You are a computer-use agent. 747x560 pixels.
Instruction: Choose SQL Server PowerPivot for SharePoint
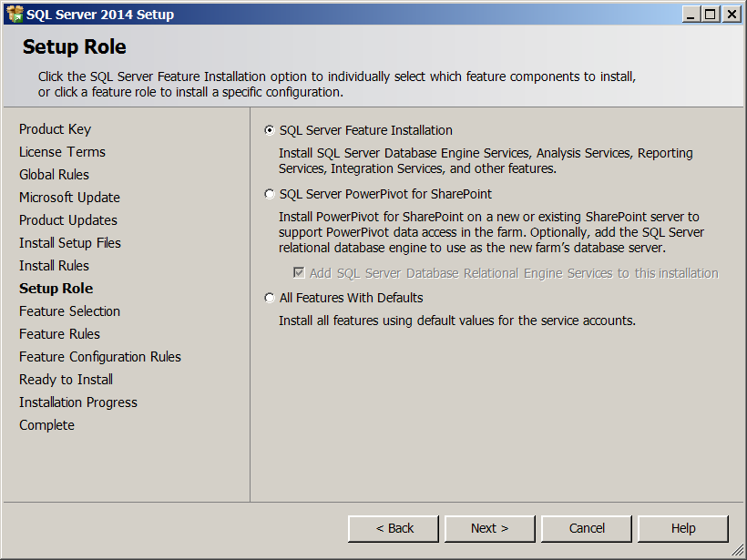click(270, 194)
